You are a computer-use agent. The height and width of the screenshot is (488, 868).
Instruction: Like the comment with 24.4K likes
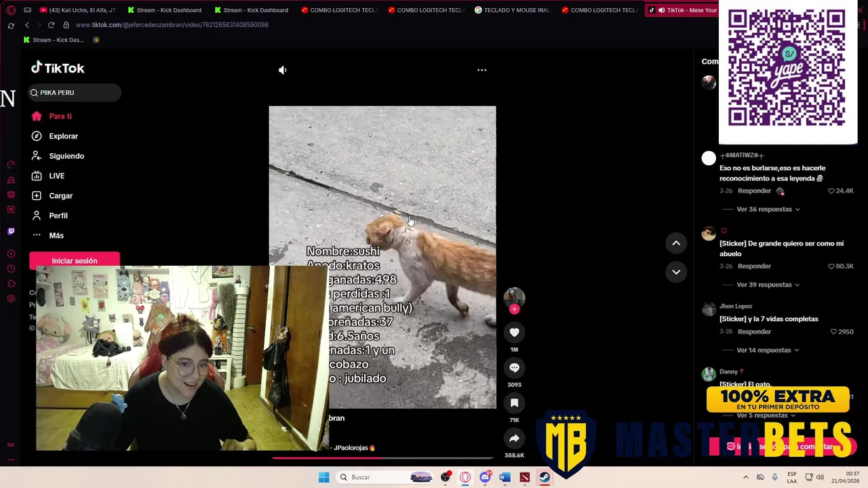coord(831,191)
